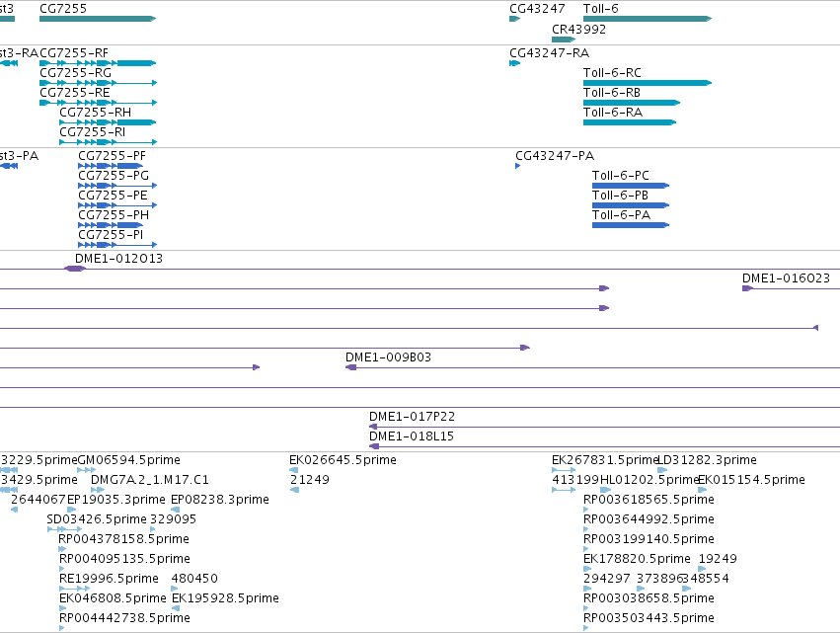The image size is (840, 633).
Task: Click EST RP003618565.5prime
Action: click(x=585, y=510)
